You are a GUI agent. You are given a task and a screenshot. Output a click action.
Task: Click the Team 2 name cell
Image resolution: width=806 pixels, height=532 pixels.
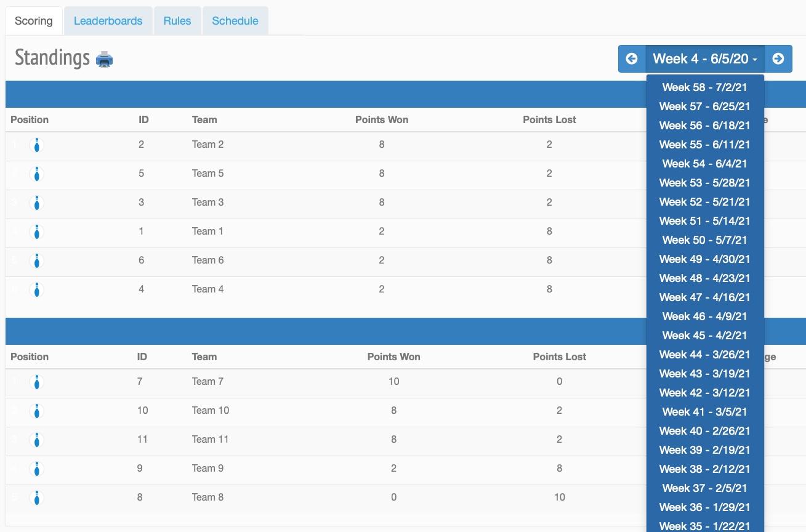pyautogui.click(x=208, y=145)
